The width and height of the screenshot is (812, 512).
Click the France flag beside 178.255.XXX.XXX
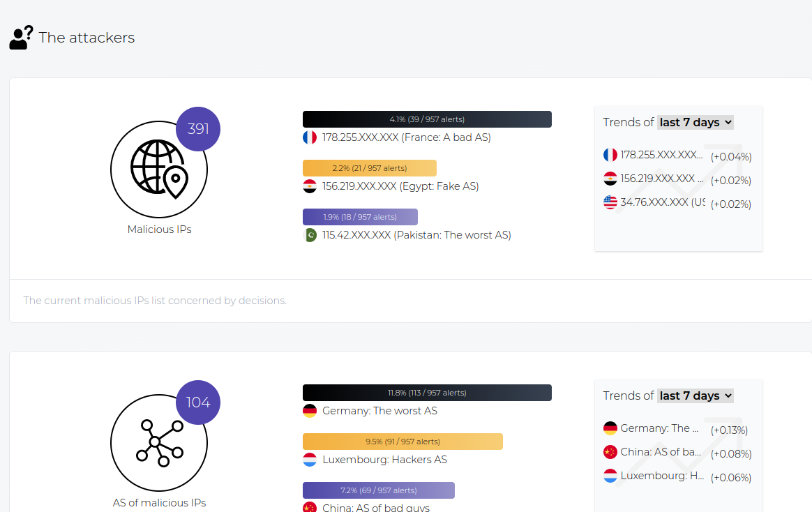coord(310,137)
